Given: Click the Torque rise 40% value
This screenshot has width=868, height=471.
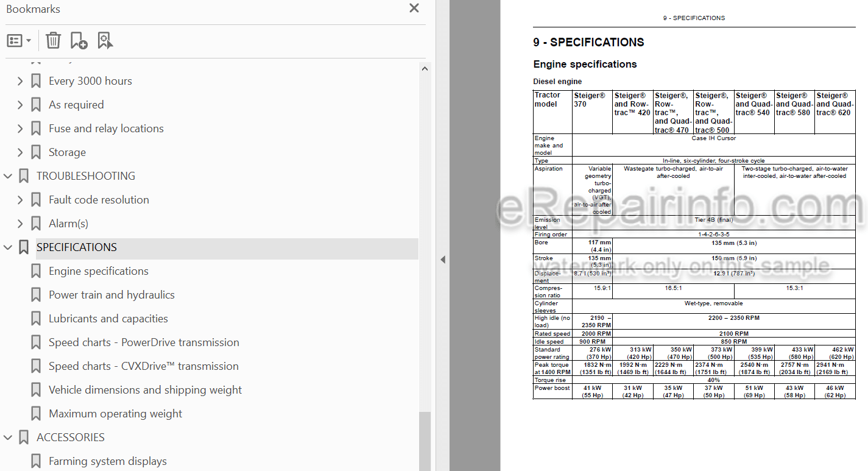Looking at the screenshot, I should [x=714, y=380].
